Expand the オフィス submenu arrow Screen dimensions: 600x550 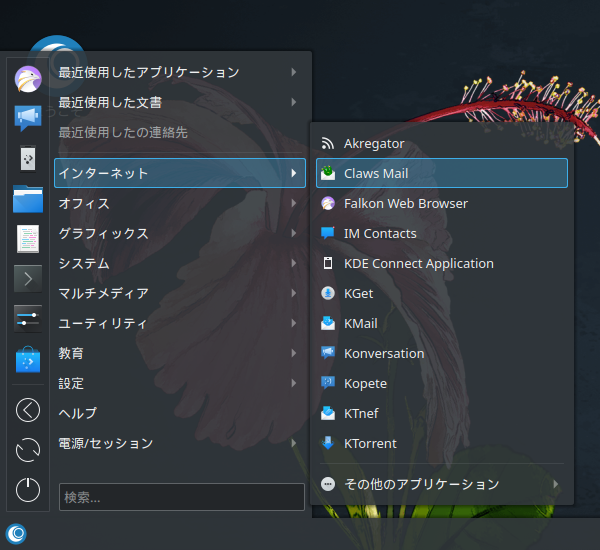pos(294,203)
